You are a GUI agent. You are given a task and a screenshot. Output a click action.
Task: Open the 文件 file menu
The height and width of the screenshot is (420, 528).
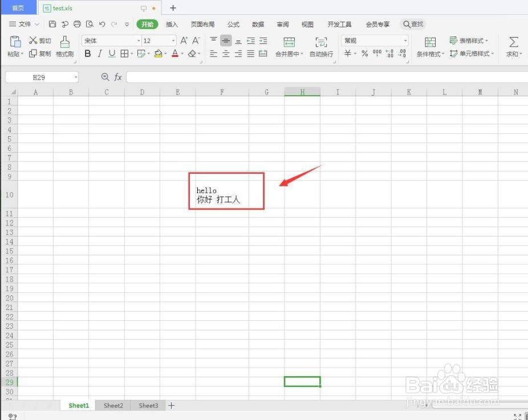pos(23,24)
